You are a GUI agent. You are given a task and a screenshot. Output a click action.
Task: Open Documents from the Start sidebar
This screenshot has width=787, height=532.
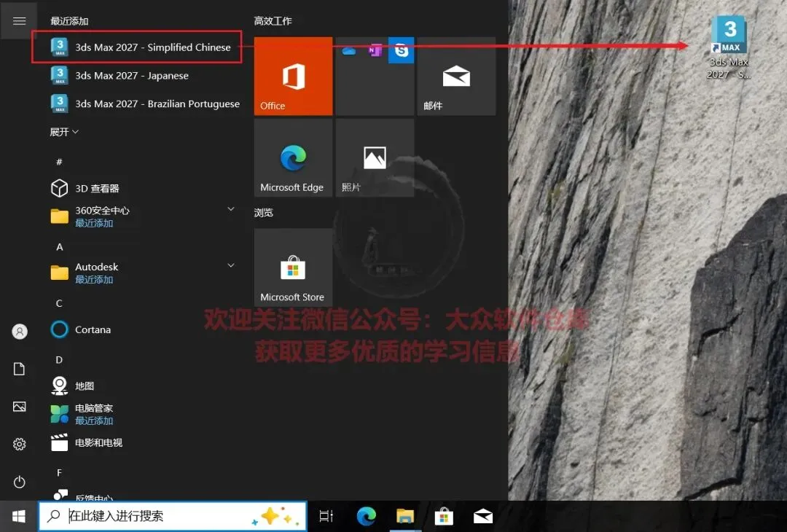coord(19,369)
